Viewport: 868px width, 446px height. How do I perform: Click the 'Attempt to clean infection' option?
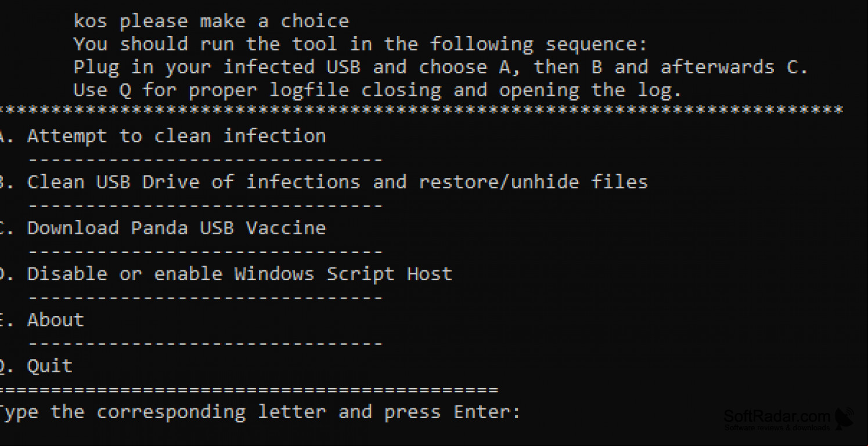click(x=163, y=136)
